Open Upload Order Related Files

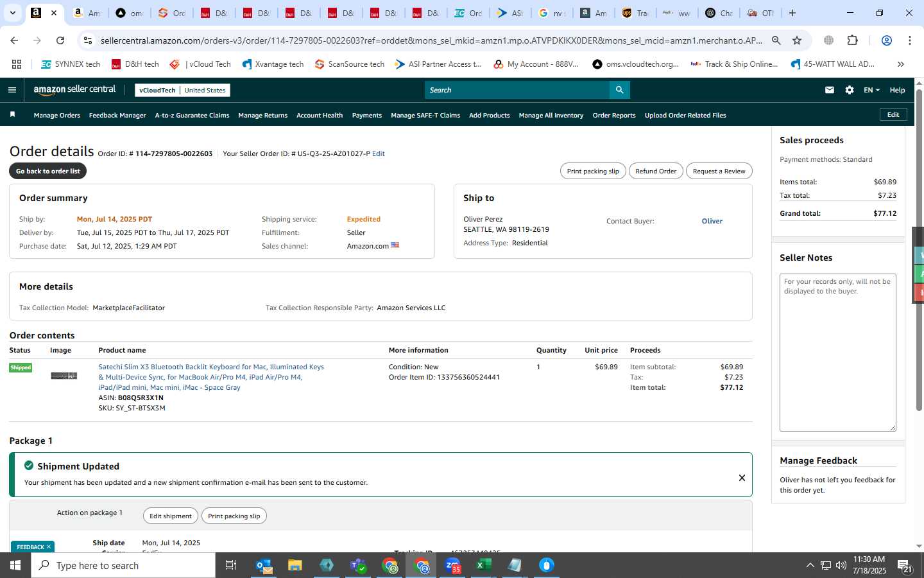(685, 116)
